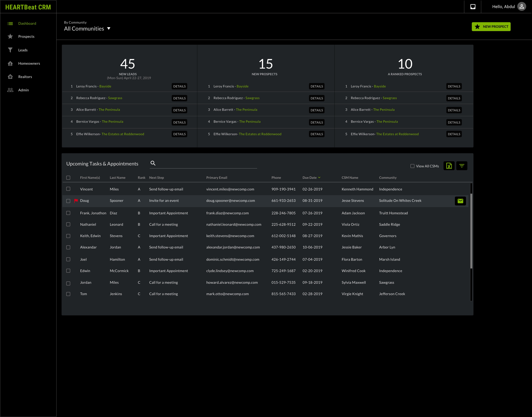
Task: Click Hello, Abdul greeting text
Action: 503,7
